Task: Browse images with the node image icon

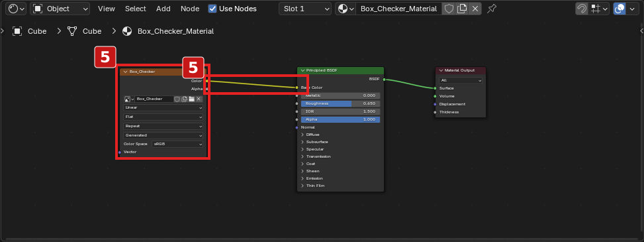Action: point(129,99)
